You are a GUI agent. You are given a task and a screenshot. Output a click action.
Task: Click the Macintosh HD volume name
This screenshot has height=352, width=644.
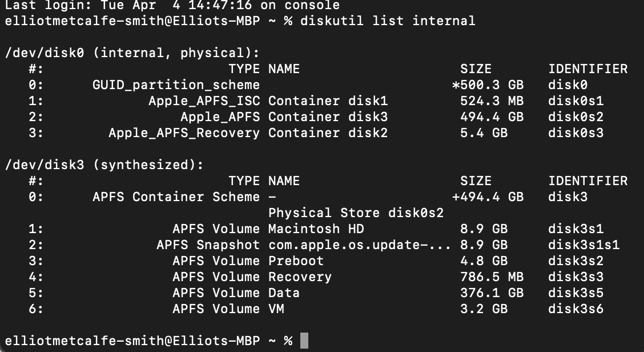(x=324, y=229)
